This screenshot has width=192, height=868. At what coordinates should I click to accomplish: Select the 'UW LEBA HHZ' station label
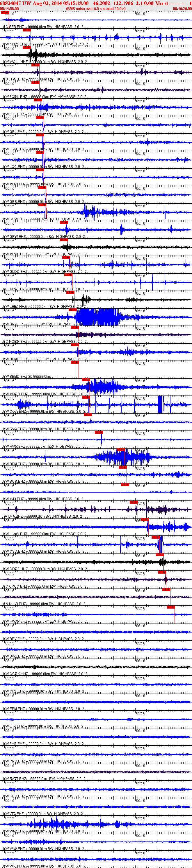click(15, 307)
